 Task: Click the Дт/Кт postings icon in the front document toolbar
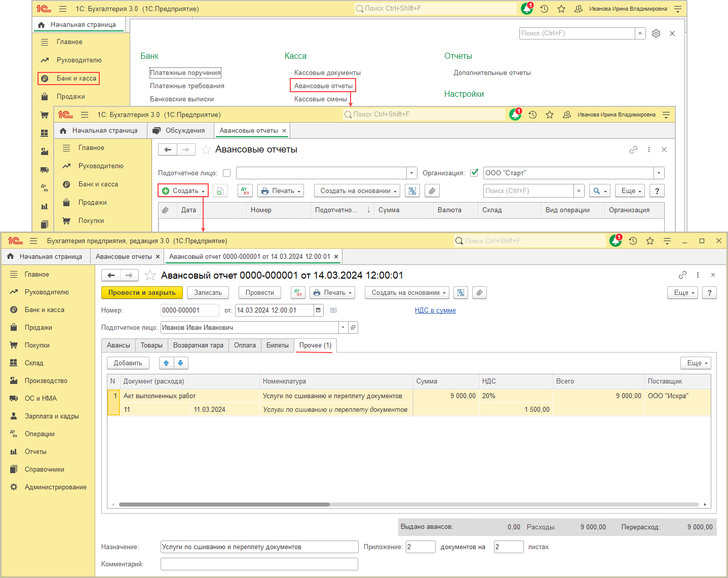(298, 292)
